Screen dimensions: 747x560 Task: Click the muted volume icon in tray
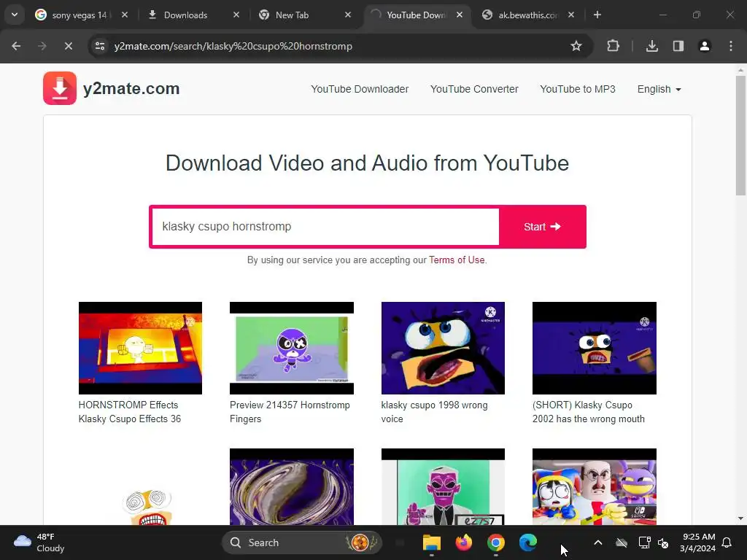coord(662,542)
